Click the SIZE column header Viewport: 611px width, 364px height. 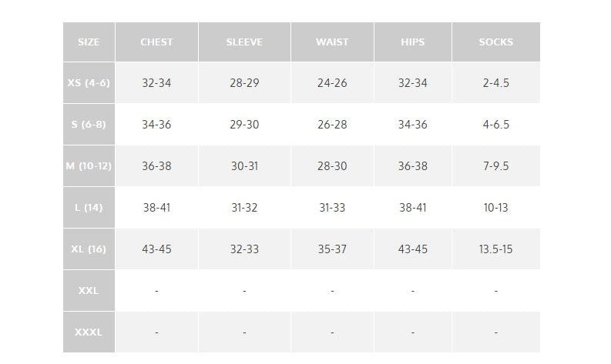click(89, 42)
